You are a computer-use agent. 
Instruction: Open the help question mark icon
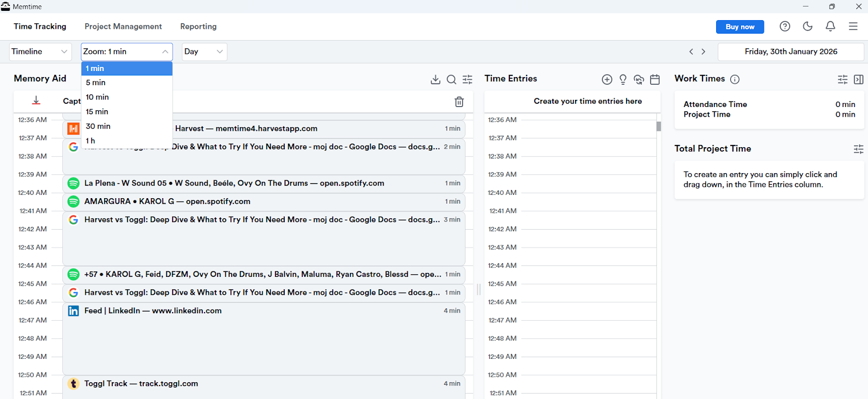coord(784,26)
